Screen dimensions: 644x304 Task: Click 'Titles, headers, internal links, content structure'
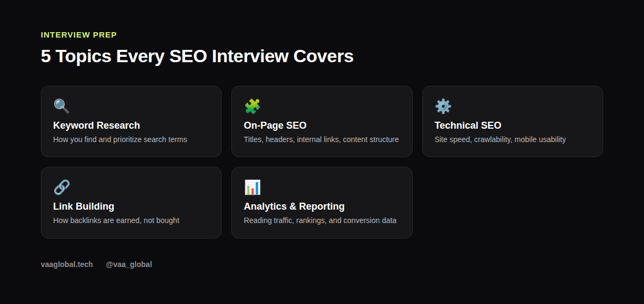[x=321, y=139]
